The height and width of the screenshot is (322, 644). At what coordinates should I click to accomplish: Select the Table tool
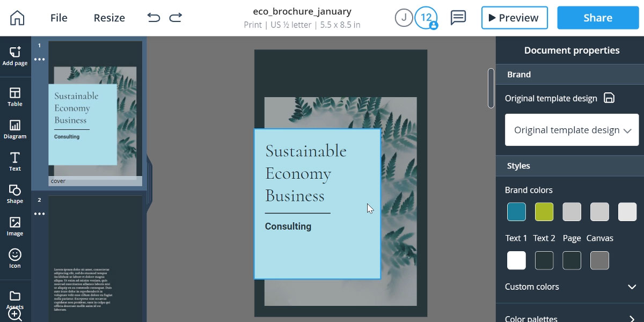15,97
